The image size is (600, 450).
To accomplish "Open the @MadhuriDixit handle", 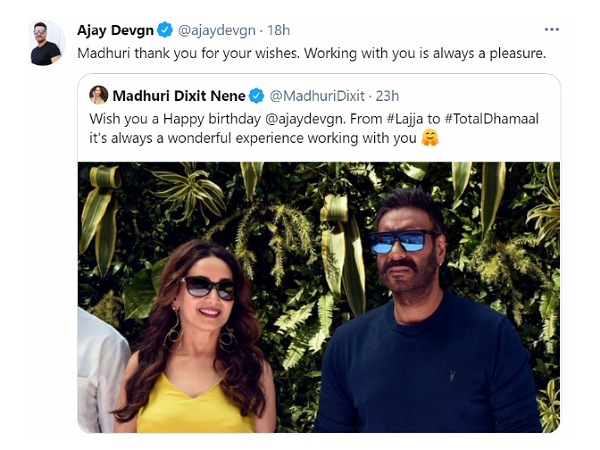I will click(317, 96).
